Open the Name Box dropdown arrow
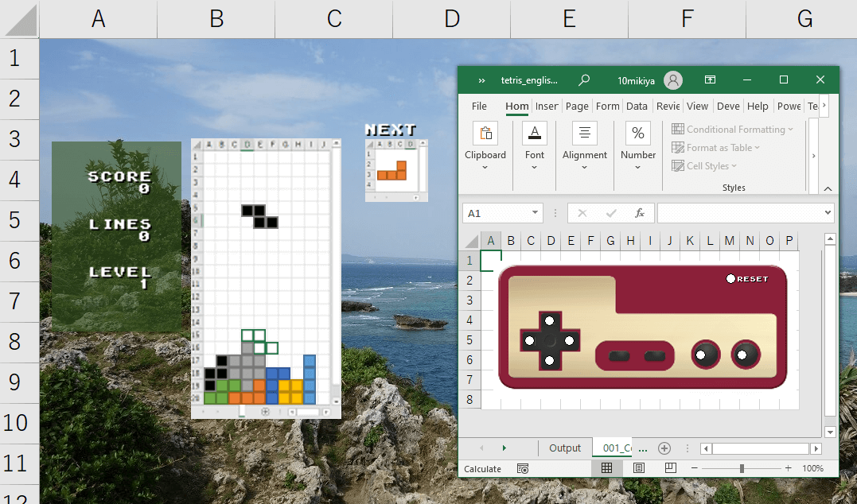857x504 pixels. click(535, 212)
